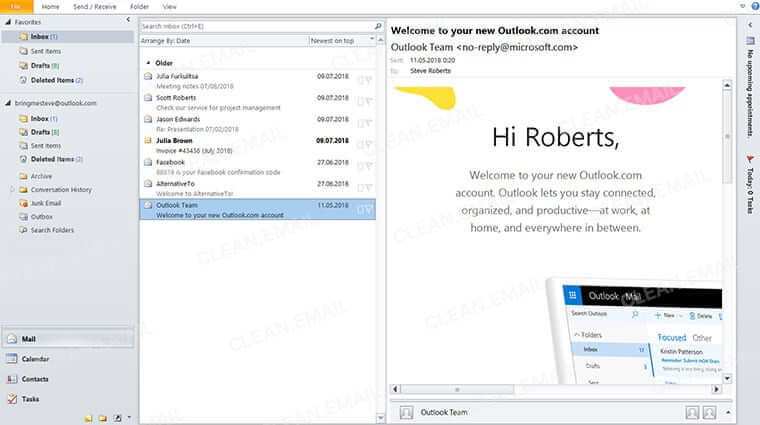Minimize the Navigation Pane with its chevron

pyautogui.click(x=128, y=20)
